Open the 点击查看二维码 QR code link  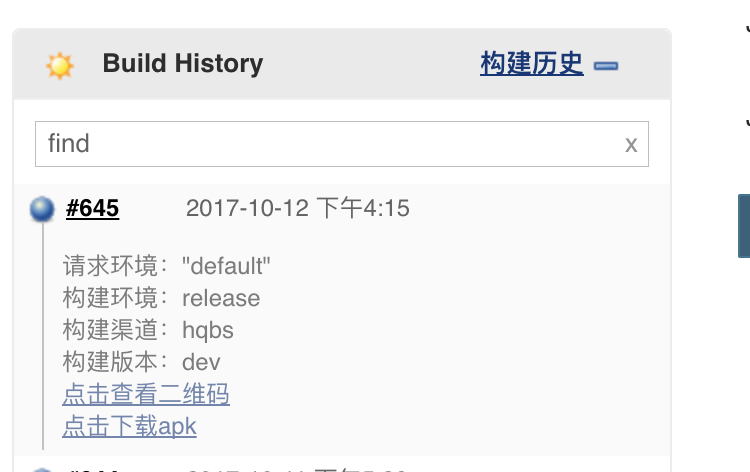[146, 395]
